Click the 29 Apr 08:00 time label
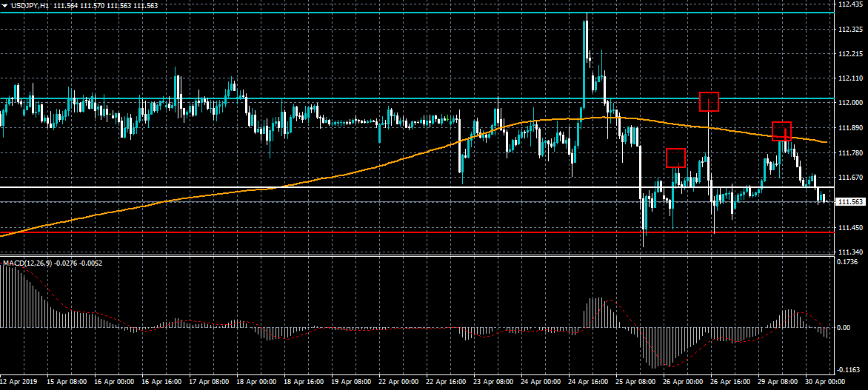Image resolution: width=868 pixels, height=390 pixels. (x=778, y=382)
